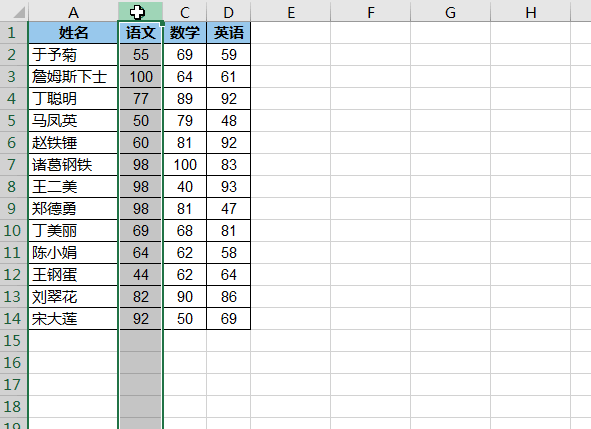
Task: Click the 语文 header cell
Action: point(141,32)
